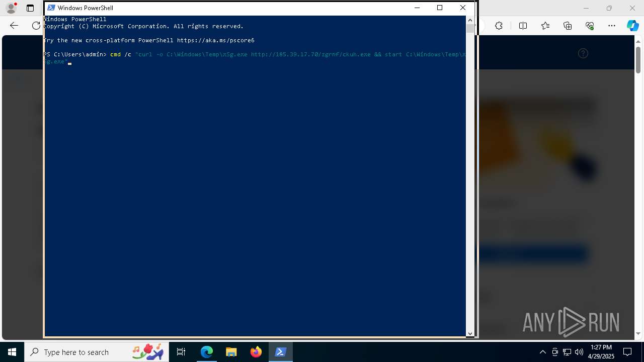Open Firefox from taskbar
This screenshot has height=362, width=644.
coord(256,352)
